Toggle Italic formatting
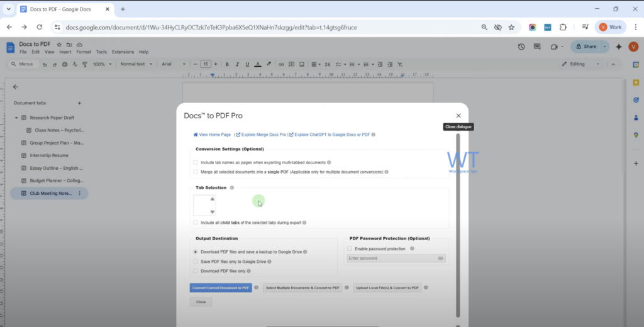This screenshot has width=644, height=327. tap(237, 65)
